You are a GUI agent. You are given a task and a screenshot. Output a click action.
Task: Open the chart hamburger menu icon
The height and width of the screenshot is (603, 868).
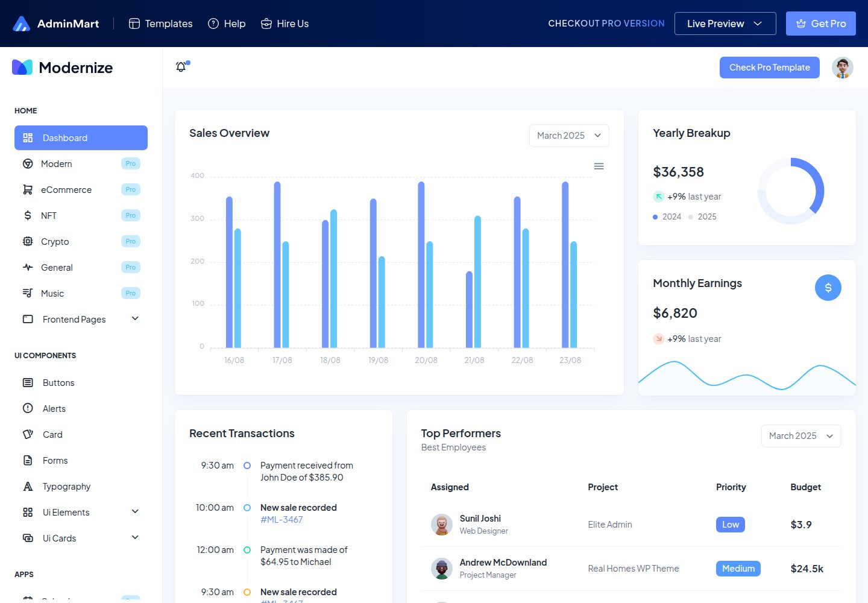(599, 166)
